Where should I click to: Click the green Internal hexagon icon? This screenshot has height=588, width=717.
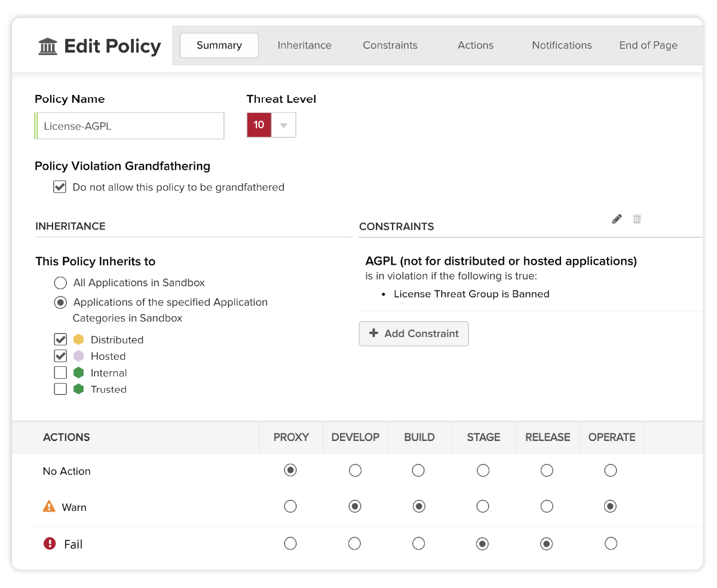[78, 373]
